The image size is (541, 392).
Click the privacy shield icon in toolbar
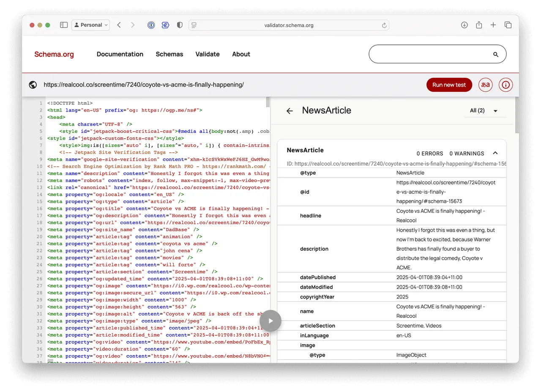click(180, 25)
